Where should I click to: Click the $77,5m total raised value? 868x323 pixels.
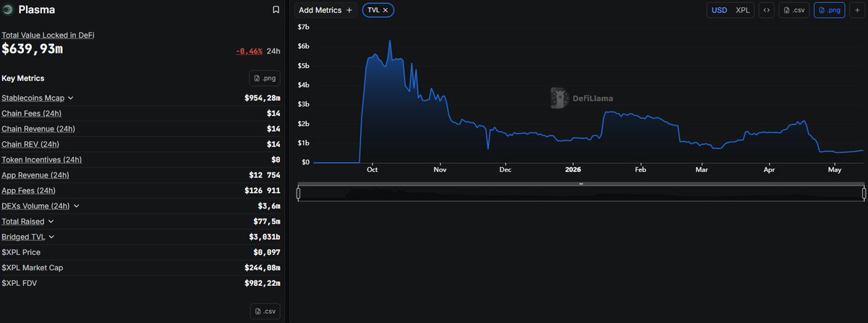coord(265,222)
